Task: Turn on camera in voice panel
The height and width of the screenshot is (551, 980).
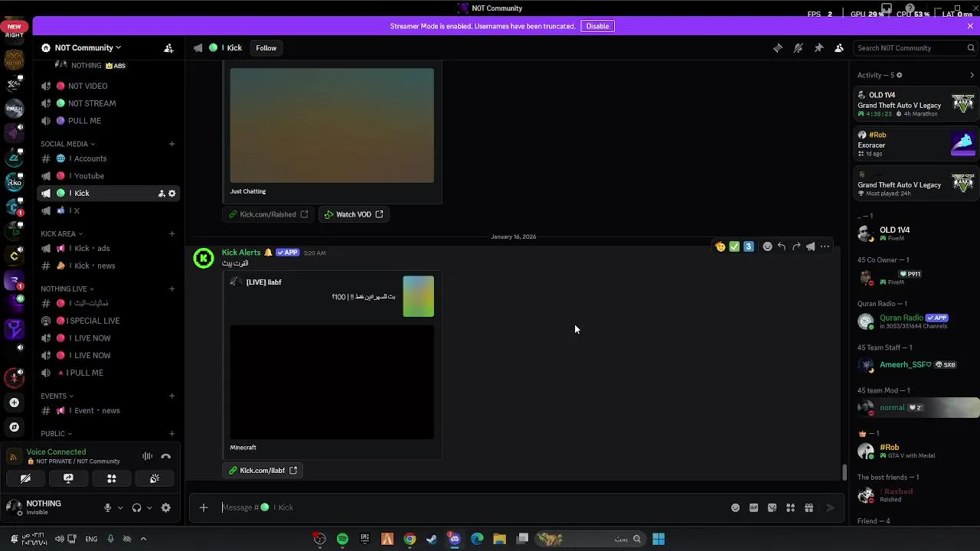Action: pyautogui.click(x=25, y=478)
